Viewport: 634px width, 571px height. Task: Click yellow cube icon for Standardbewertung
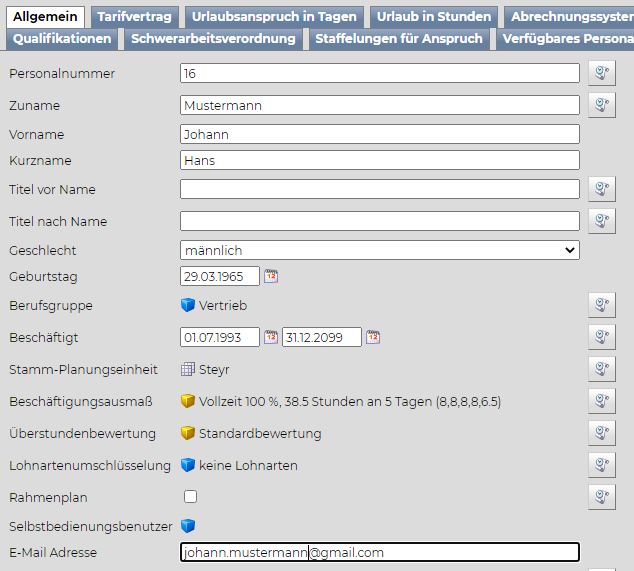(188, 434)
